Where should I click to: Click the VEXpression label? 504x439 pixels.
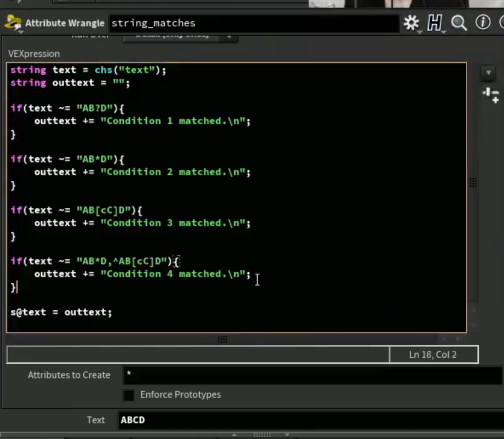34,54
